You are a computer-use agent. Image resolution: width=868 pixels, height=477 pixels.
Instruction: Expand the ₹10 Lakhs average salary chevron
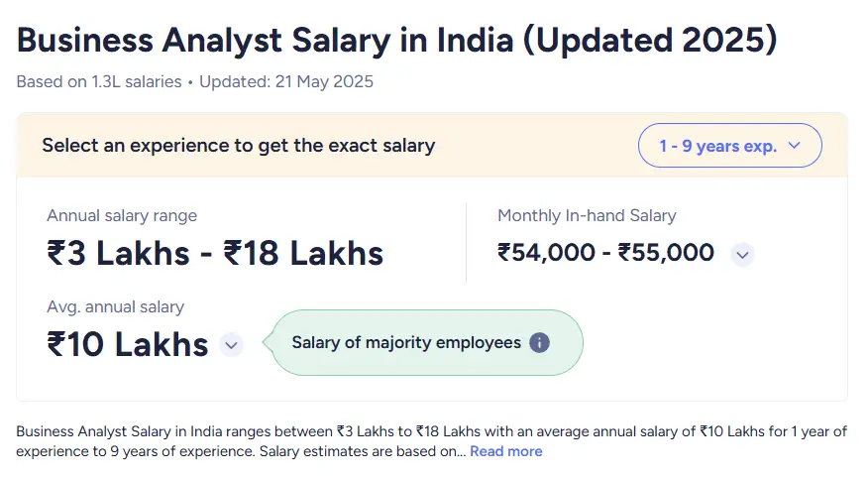231,345
